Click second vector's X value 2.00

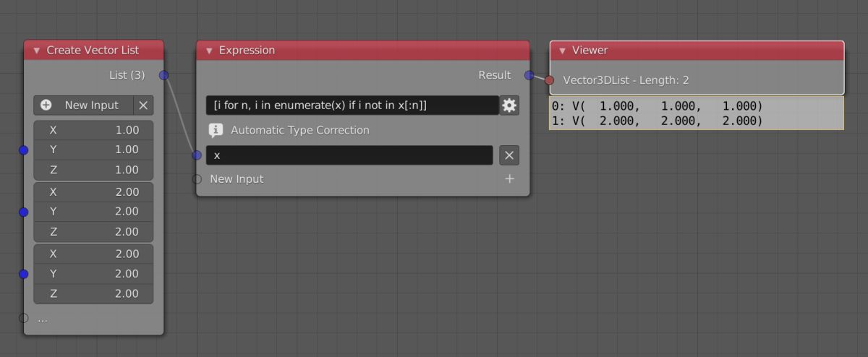point(93,192)
